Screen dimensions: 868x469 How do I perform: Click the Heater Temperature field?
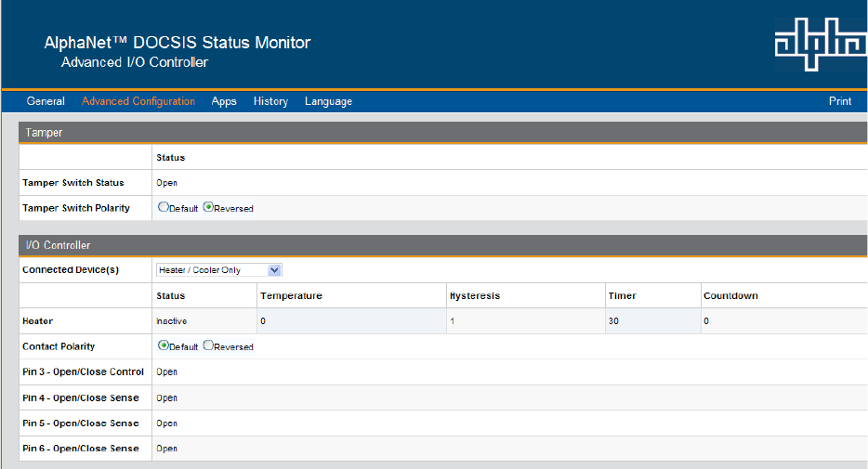point(351,320)
